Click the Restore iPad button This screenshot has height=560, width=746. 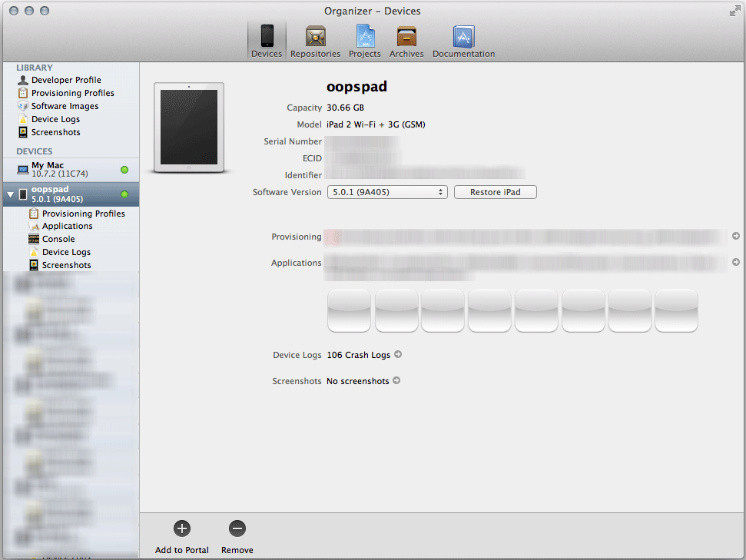pyautogui.click(x=496, y=192)
